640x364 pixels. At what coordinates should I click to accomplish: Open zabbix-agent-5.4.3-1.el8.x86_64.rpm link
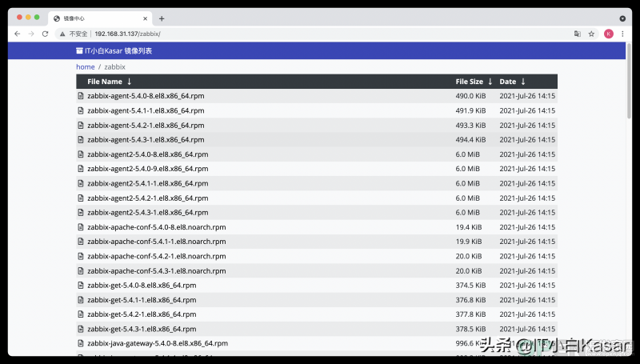tap(146, 139)
